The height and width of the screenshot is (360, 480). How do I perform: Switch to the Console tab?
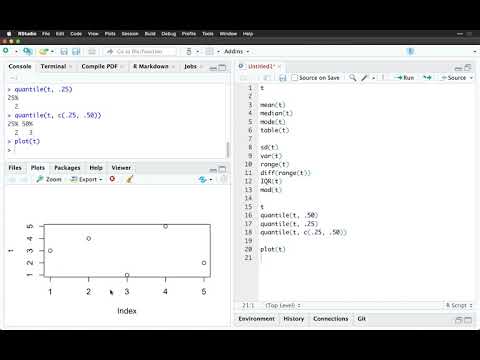tap(20, 66)
